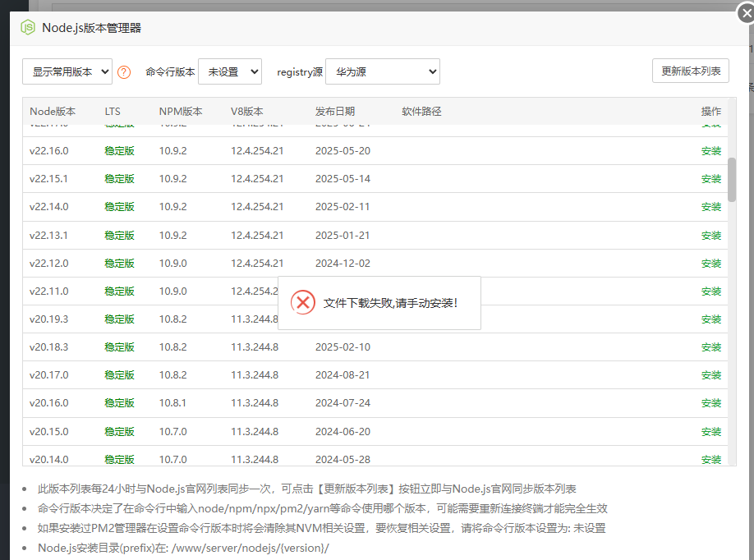Screen dimensions: 754x560
Task: Click the Node.js版本管理器 title text
Action: coord(91,28)
